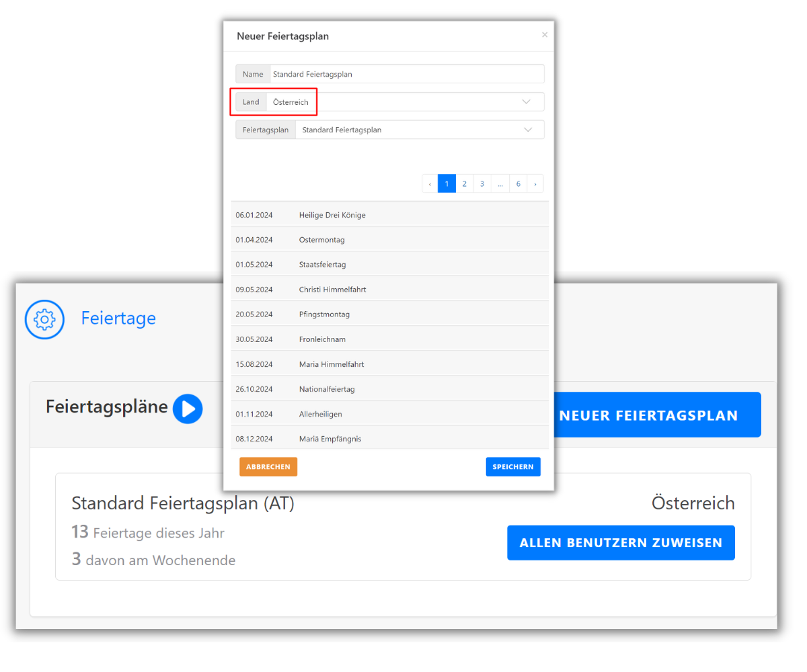Click the next page arrow

[535, 183]
